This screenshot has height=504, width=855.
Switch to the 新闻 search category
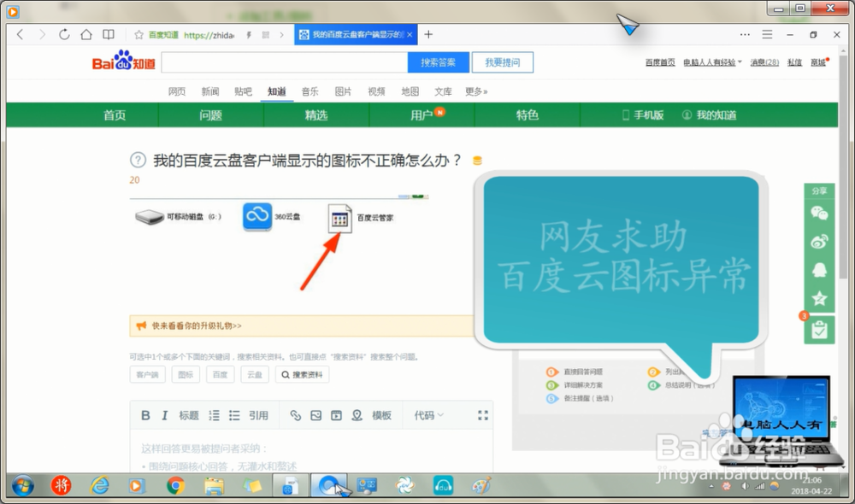pyautogui.click(x=210, y=91)
